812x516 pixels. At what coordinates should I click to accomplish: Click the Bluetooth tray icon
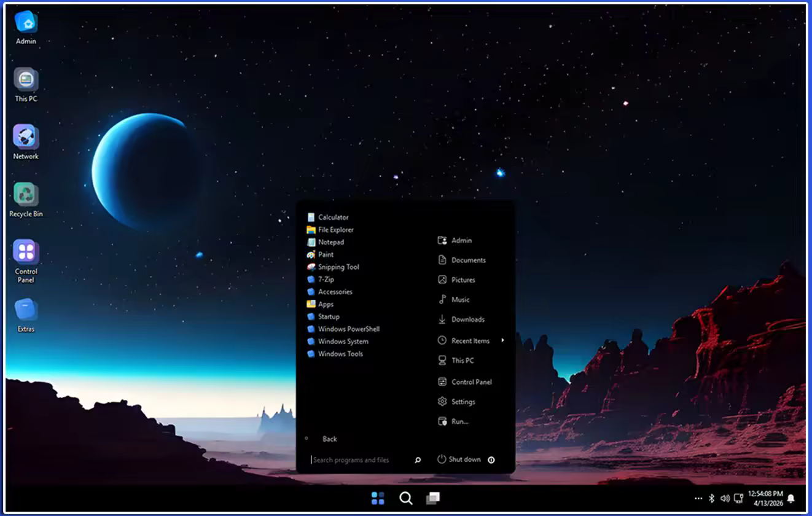(712, 498)
